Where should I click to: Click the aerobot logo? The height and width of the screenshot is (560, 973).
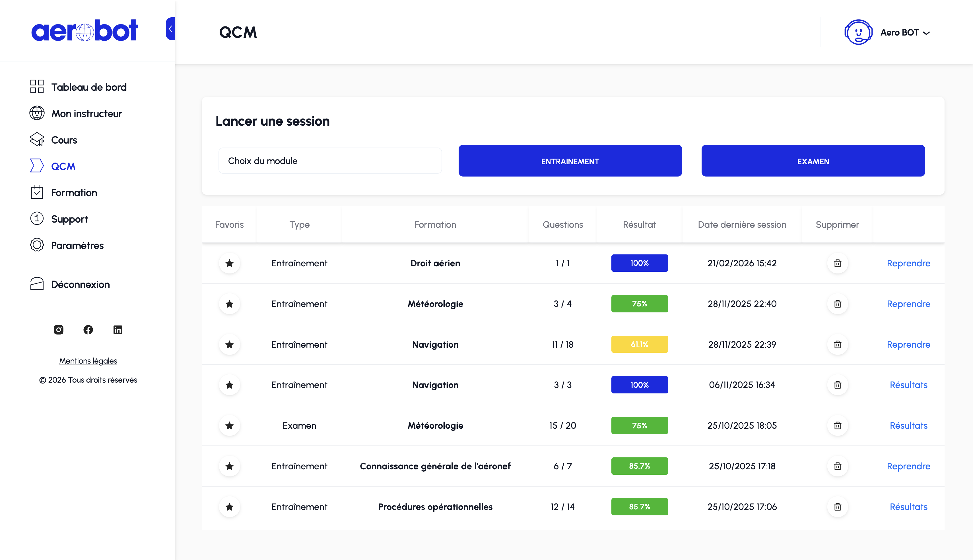(84, 30)
